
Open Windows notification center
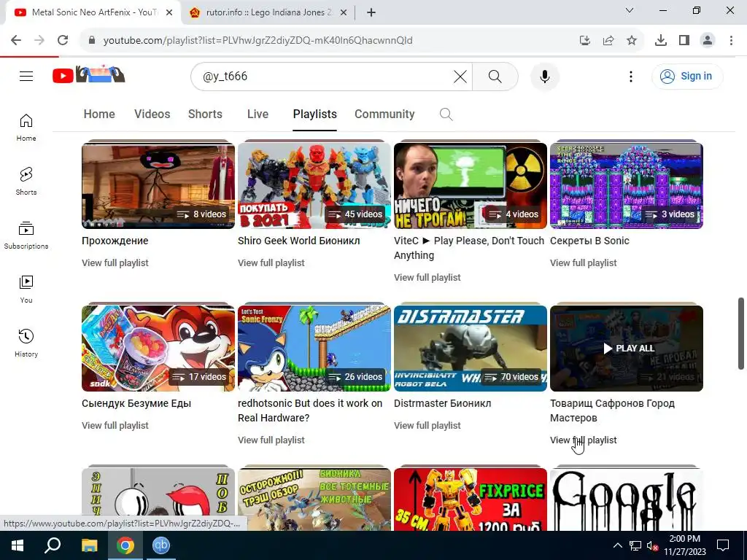coord(723,545)
